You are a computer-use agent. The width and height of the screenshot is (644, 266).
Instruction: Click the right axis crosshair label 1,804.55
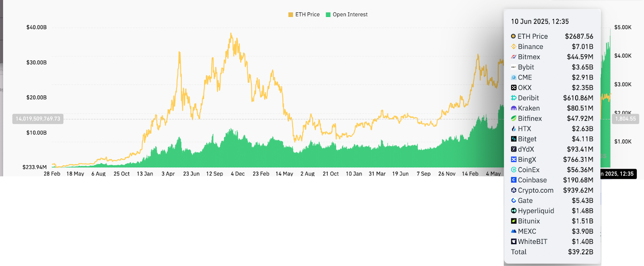(625, 119)
